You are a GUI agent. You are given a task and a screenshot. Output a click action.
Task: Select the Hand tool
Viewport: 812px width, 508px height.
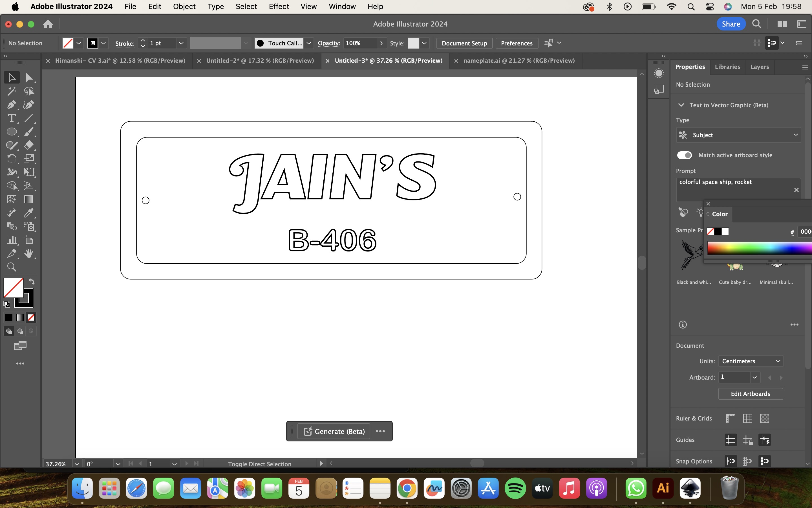point(29,254)
